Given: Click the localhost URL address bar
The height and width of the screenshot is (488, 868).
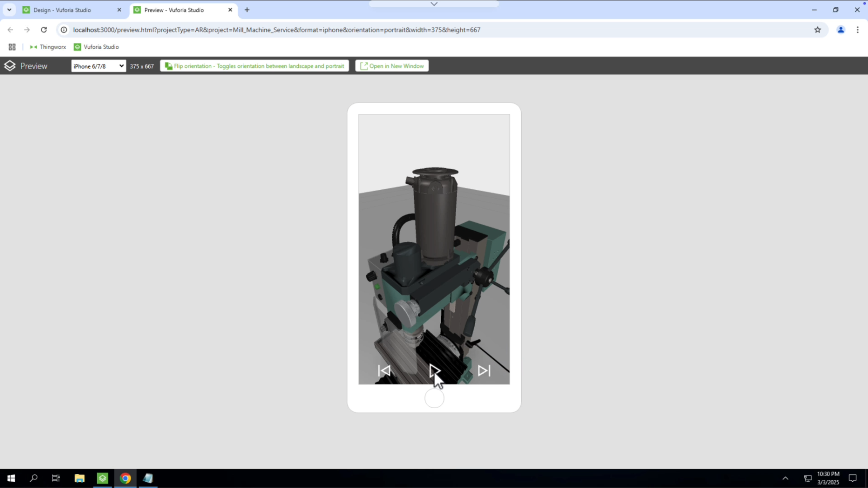Looking at the screenshot, I should click(x=277, y=30).
